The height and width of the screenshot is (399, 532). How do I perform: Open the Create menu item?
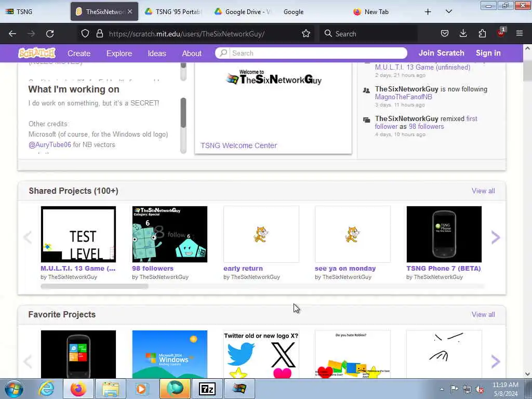(x=79, y=54)
